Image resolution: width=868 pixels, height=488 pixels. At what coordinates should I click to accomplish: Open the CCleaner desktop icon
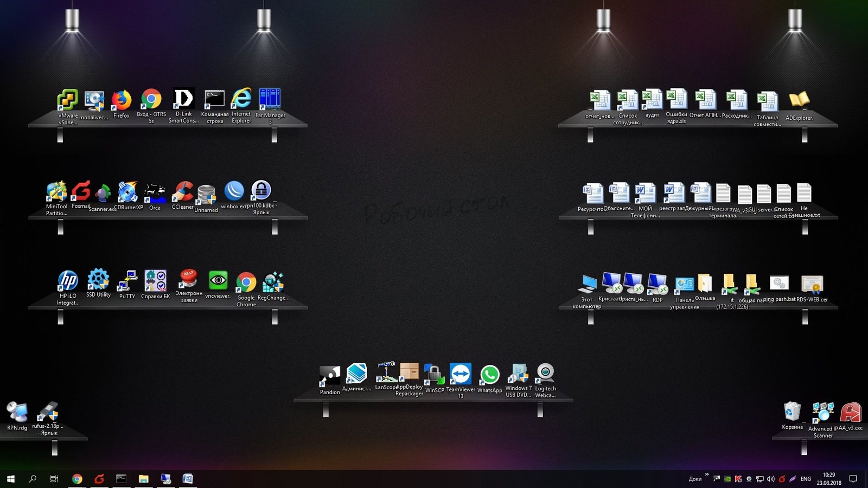tap(183, 192)
